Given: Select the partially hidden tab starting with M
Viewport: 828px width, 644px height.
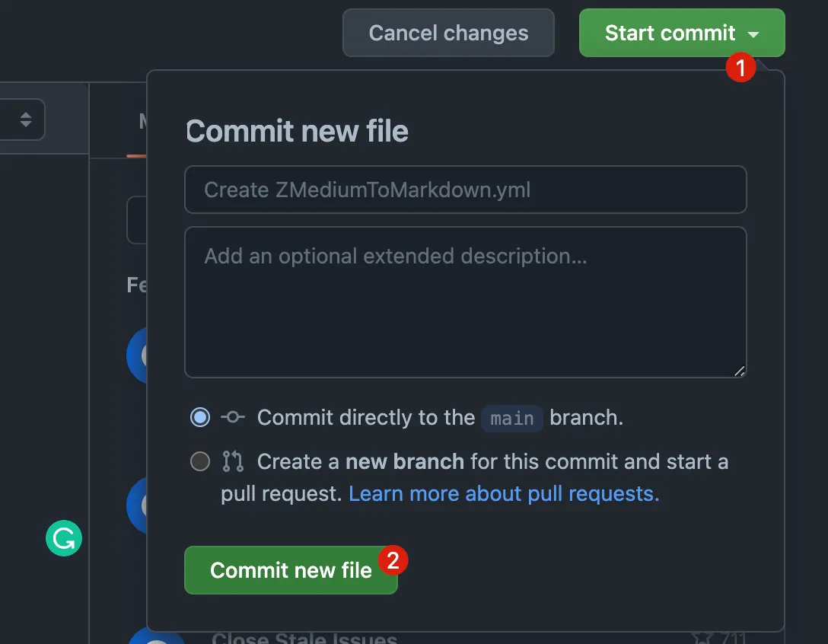Looking at the screenshot, I should pos(142,122).
